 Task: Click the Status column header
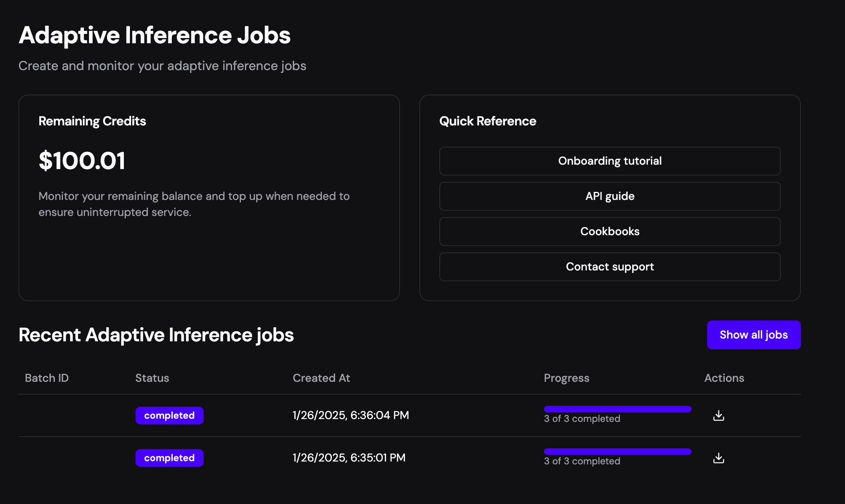click(152, 378)
